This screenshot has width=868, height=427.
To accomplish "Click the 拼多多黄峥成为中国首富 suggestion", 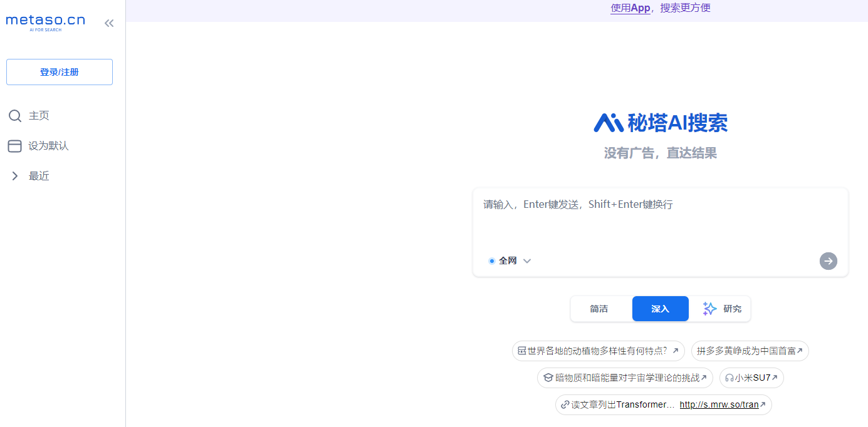I will coord(750,351).
